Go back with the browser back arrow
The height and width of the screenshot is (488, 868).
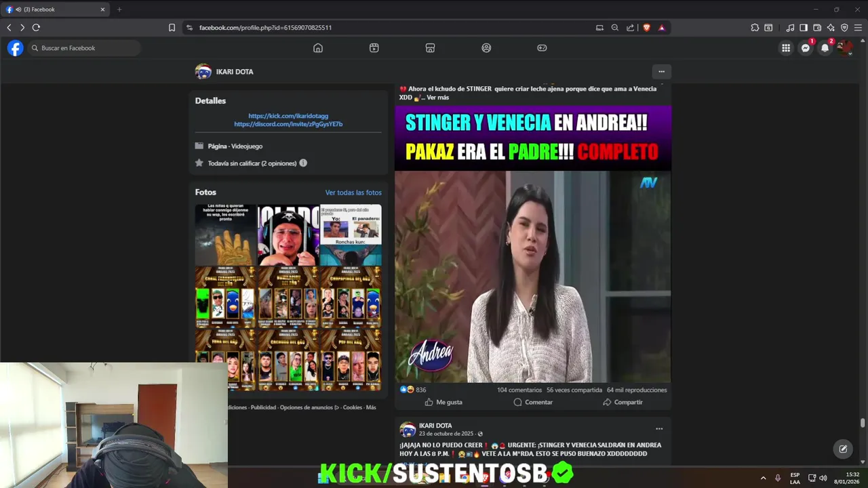pyautogui.click(x=9, y=28)
